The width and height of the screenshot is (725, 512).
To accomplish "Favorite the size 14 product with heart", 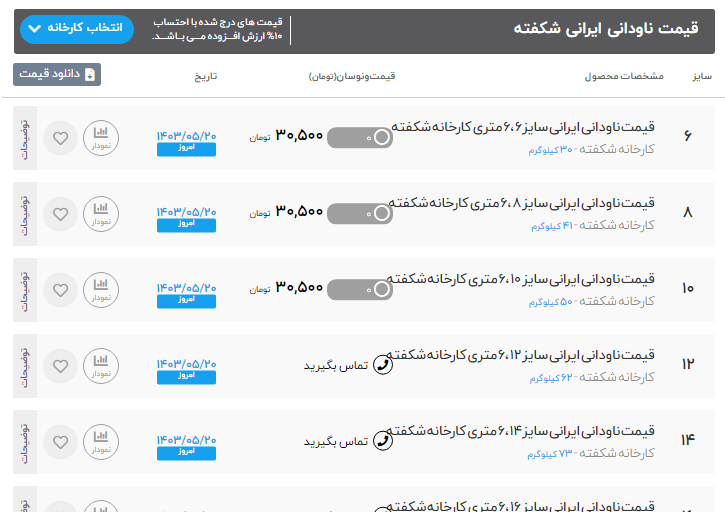I will (x=61, y=441).
